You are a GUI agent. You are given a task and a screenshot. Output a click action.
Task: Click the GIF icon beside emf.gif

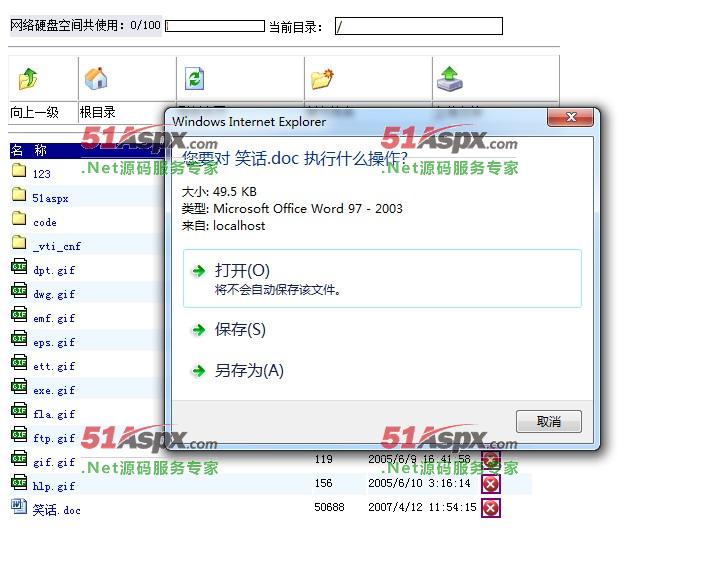point(19,314)
